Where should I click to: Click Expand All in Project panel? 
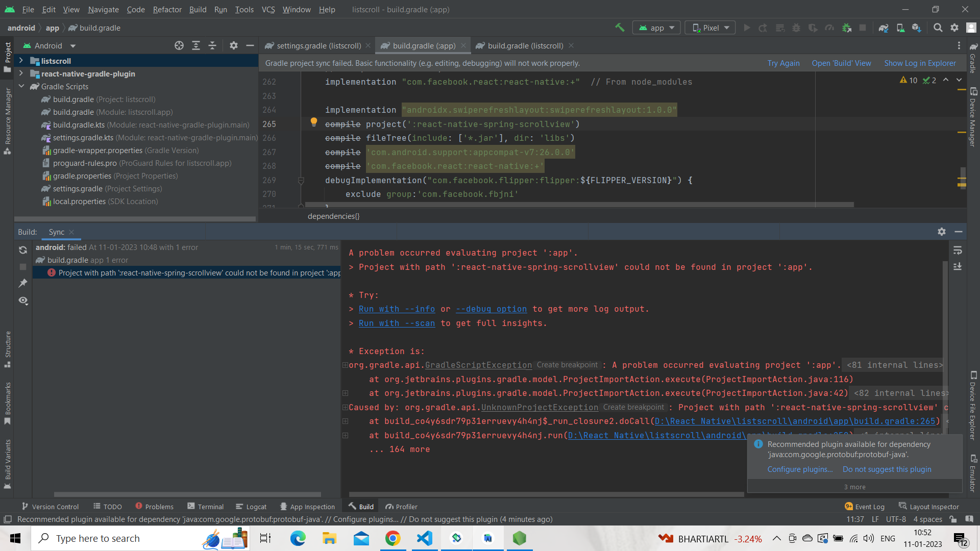point(196,45)
